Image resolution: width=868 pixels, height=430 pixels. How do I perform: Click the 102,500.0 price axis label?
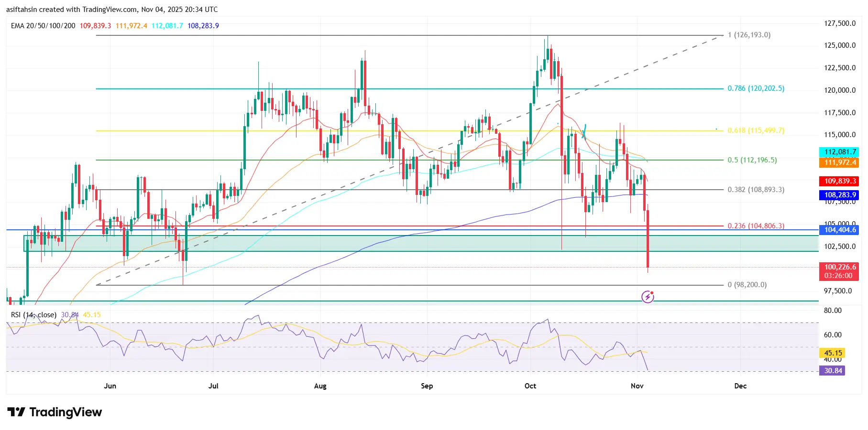pos(840,247)
